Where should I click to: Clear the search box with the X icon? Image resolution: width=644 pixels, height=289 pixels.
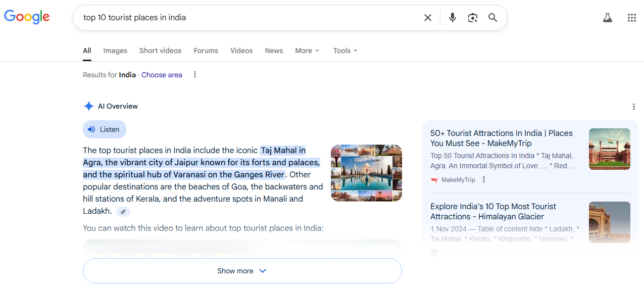[x=428, y=18]
